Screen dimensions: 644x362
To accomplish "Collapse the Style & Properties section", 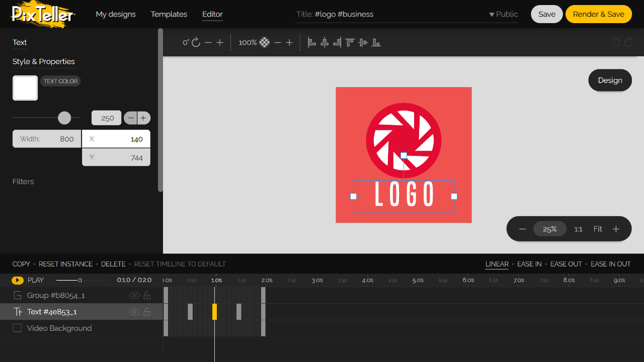I will click(x=43, y=61).
